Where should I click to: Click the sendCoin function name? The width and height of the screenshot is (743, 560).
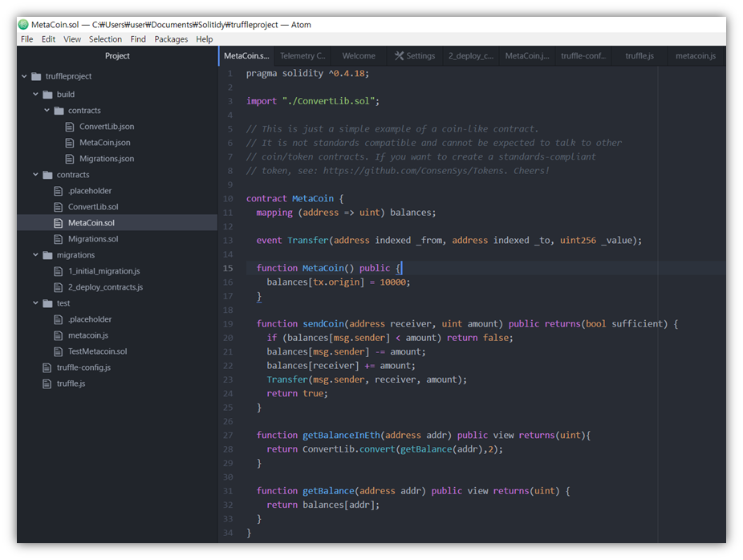click(323, 324)
